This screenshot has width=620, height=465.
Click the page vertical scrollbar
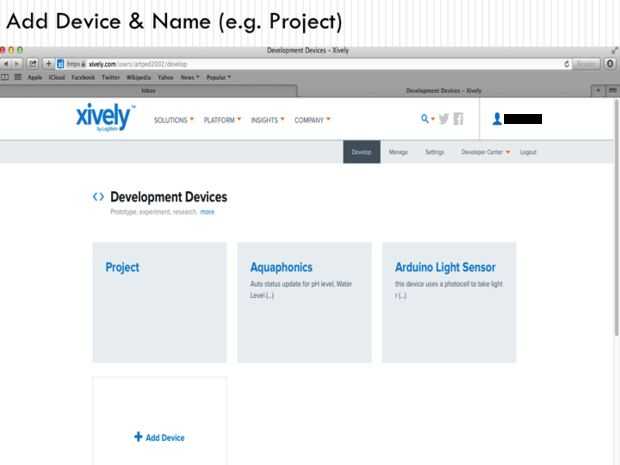tap(617, 218)
